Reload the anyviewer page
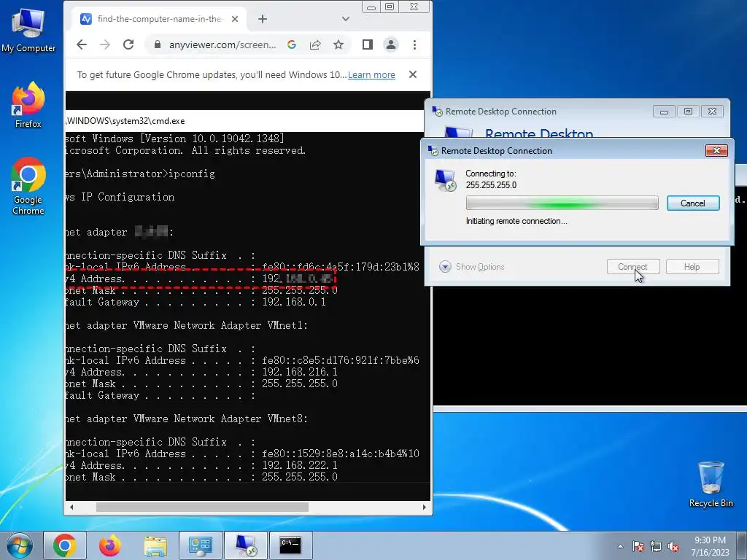Screen dimensions: 747x560 tap(128, 44)
